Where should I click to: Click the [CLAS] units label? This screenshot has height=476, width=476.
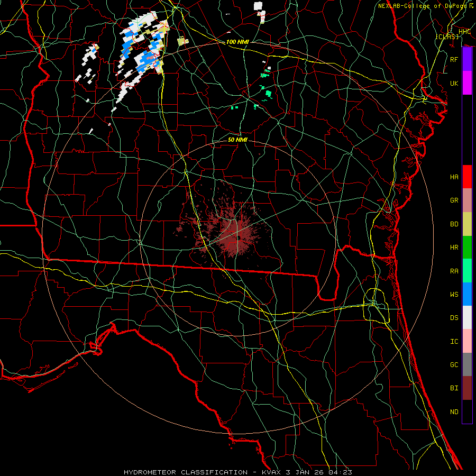coord(447,36)
